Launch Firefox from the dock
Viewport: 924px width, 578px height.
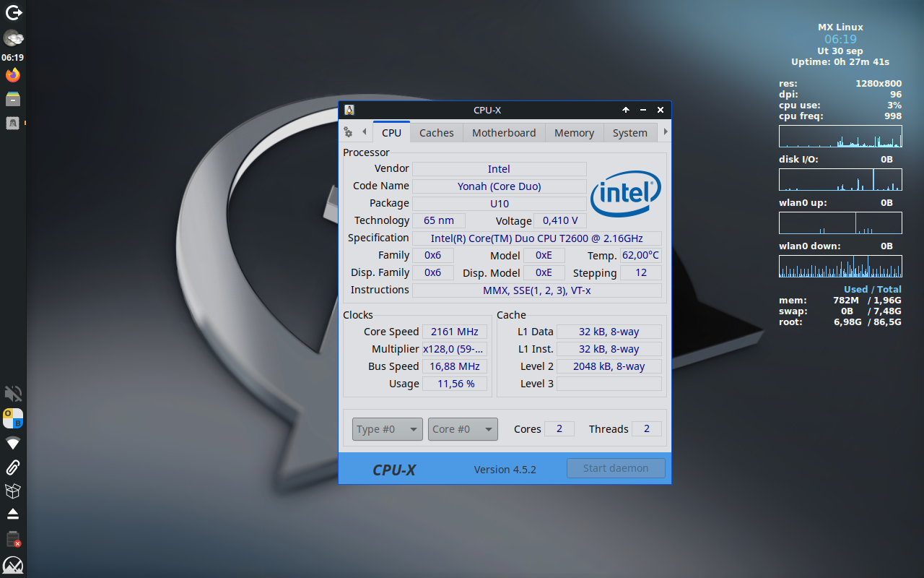pyautogui.click(x=13, y=75)
